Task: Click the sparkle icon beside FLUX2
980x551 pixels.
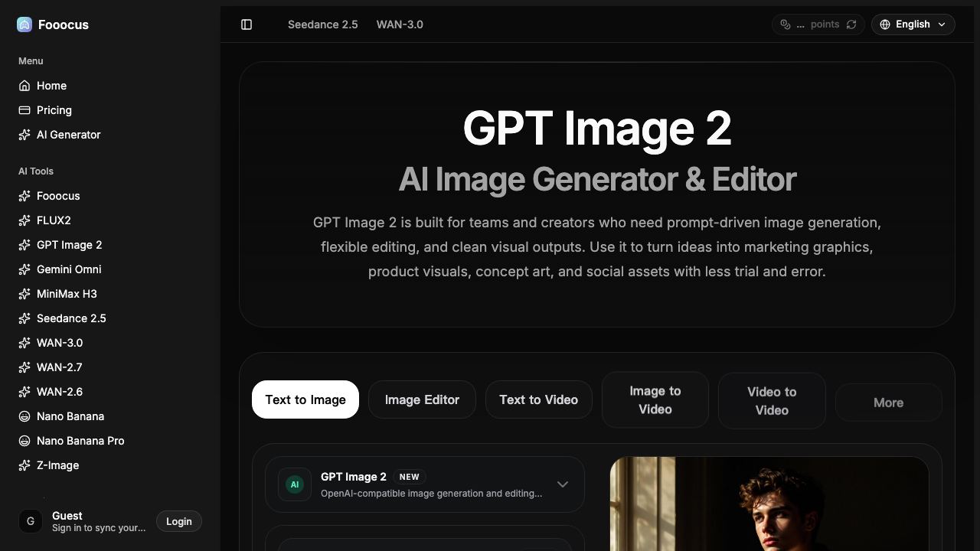Action: (24, 220)
